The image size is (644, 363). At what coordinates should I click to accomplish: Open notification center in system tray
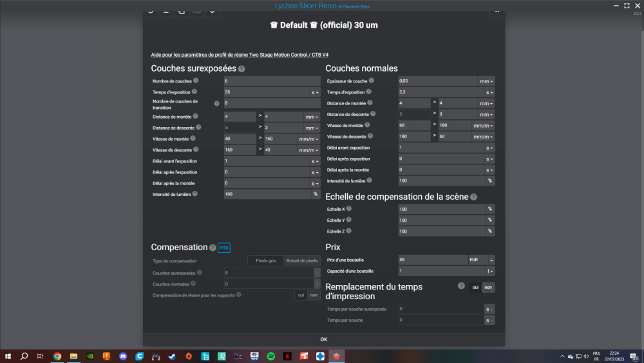coord(634,357)
